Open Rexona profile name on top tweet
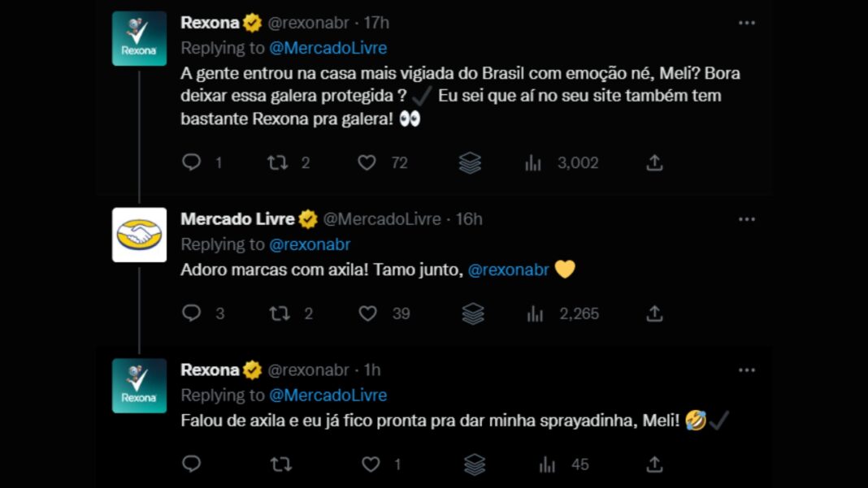This screenshot has width=868, height=488. click(x=210, y=23)
